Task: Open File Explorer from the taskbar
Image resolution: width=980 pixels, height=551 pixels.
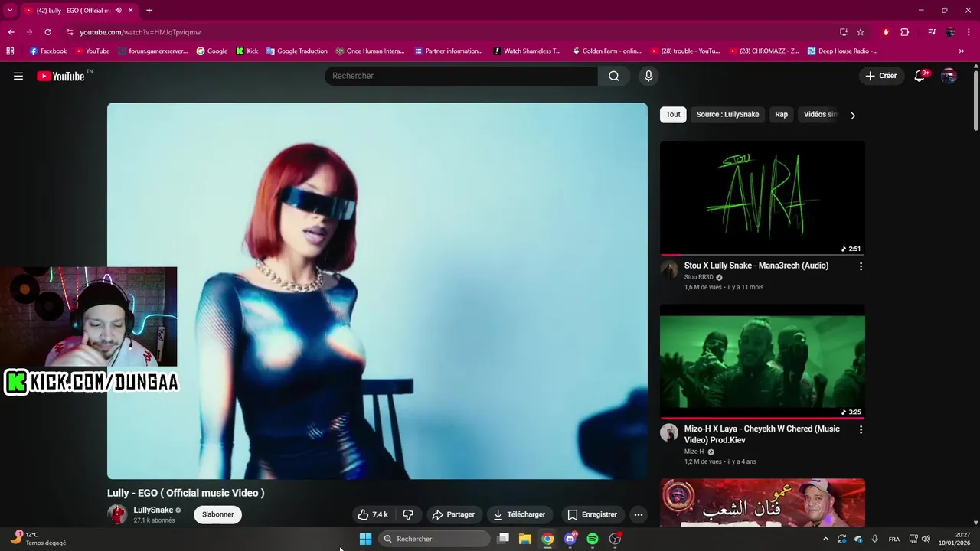Action: coord(525,539)
